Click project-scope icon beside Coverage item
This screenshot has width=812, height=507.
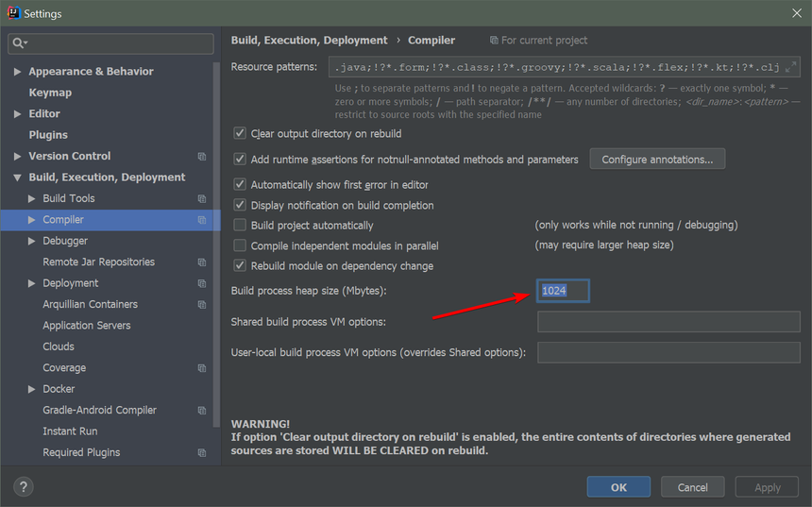pyautogui.click(x=202, y=368)
